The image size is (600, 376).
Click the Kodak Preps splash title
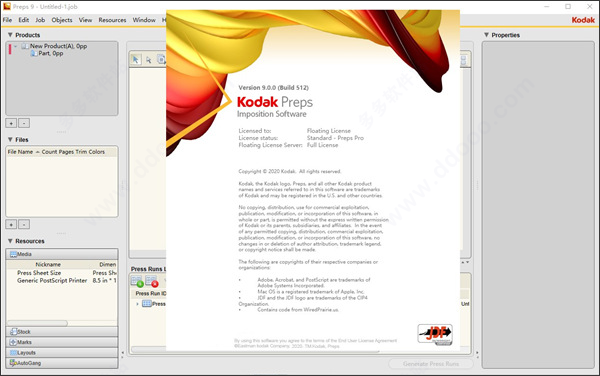point(275,102)
